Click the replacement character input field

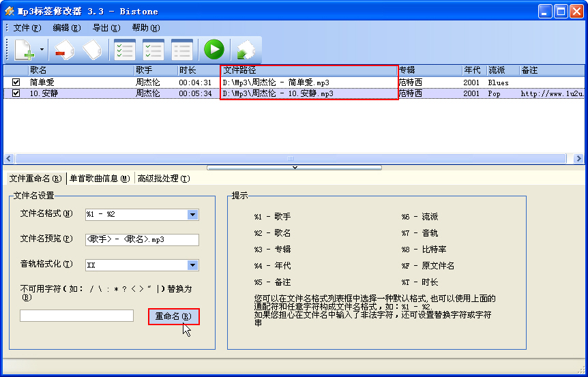76,316
